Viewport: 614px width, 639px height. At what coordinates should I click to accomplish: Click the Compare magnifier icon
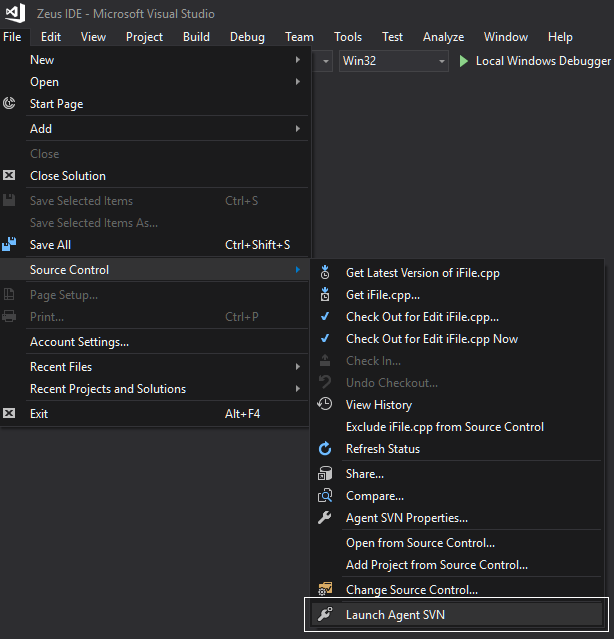325,496
